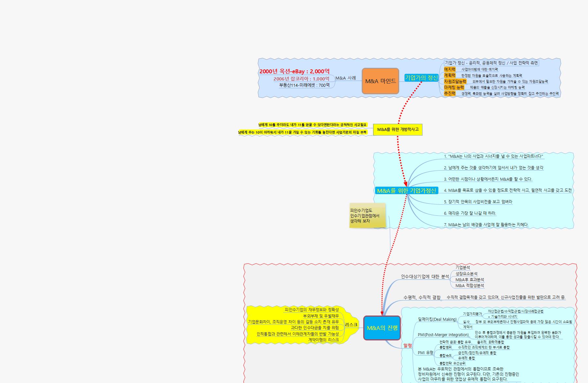The image size is (588, 383).
Task: Select the 'M&A를 위한 기업가정신' topic node
Action: pos(406,191)
